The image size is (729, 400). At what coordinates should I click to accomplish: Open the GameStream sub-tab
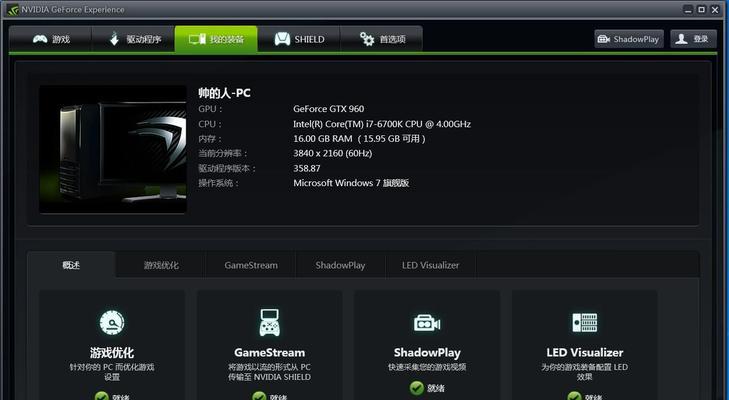coord(251,265)
